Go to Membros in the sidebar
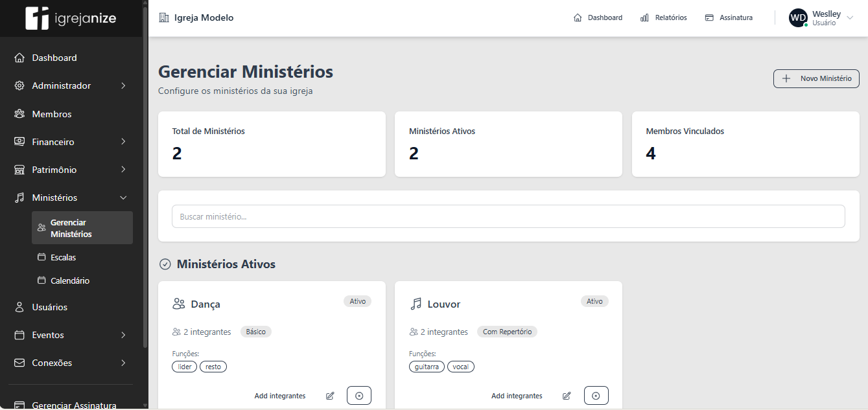Viewport: 868px width, 410px height. click(52, 114)
